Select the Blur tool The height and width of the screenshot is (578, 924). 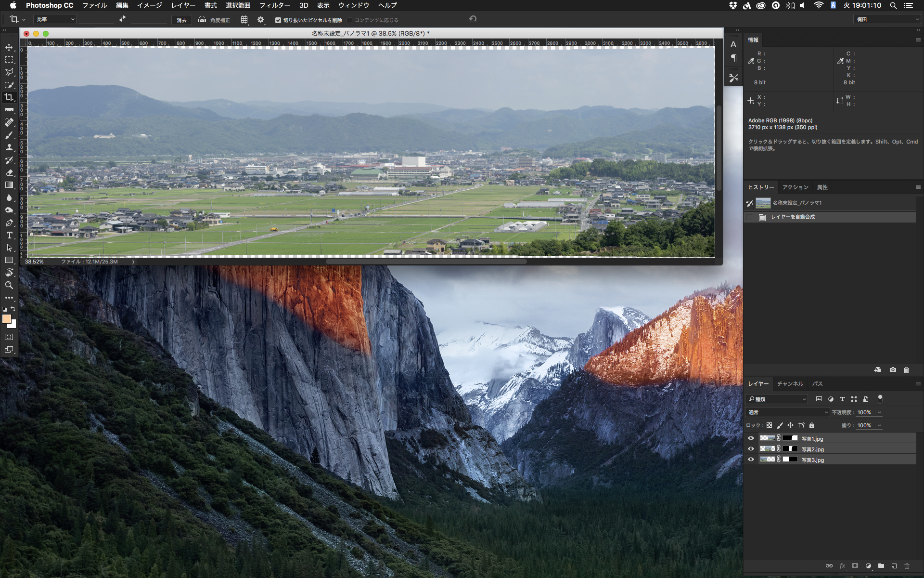9,197
